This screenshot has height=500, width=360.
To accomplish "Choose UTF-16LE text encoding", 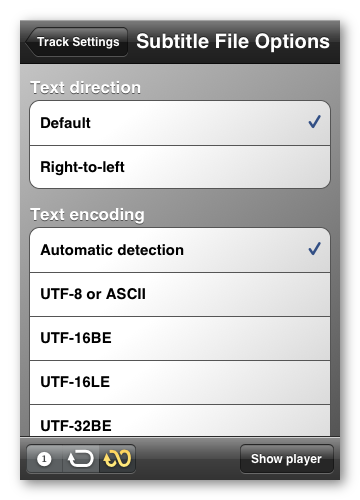I will point(180,382).
